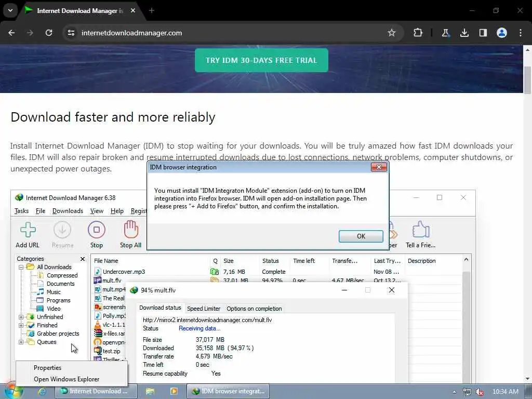Reload the page with refresh icon
This screenshot has width=532, height=399.
point(49,33)
